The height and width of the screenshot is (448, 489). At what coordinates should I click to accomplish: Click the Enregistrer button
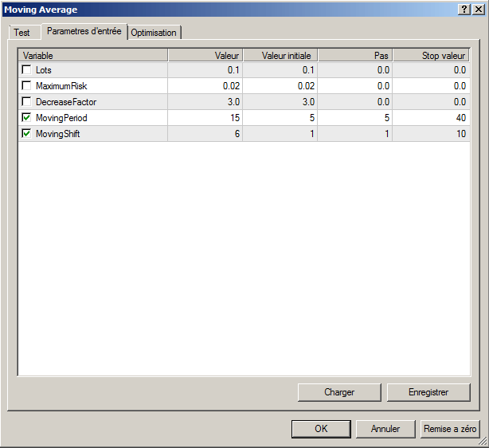click(428, 392)
